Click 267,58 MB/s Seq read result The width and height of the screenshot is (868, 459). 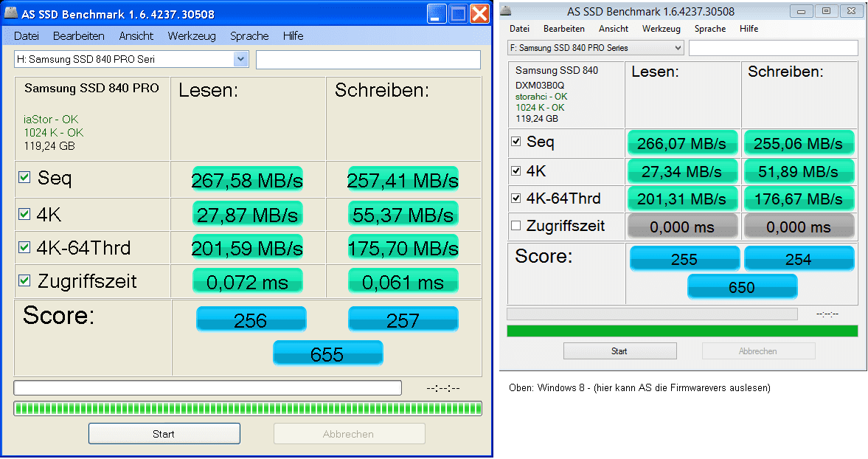(x=248, y=180)
